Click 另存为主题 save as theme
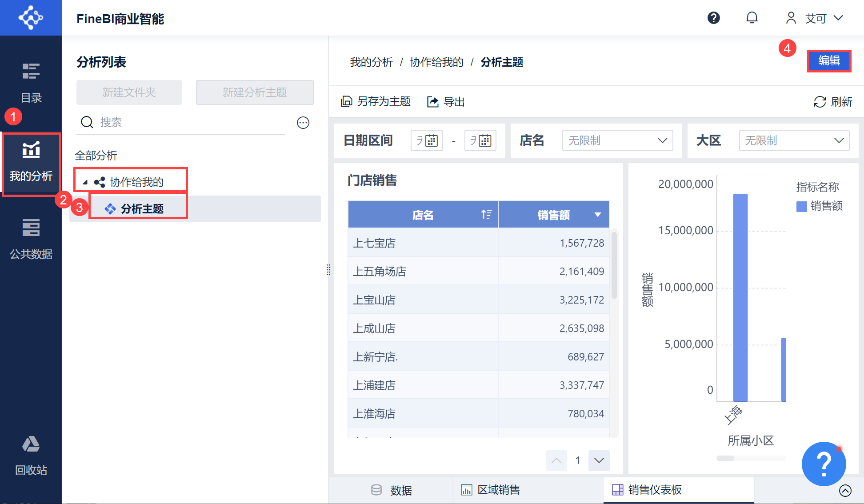Screen dimensions: 864x504 (x=376, y=102)
